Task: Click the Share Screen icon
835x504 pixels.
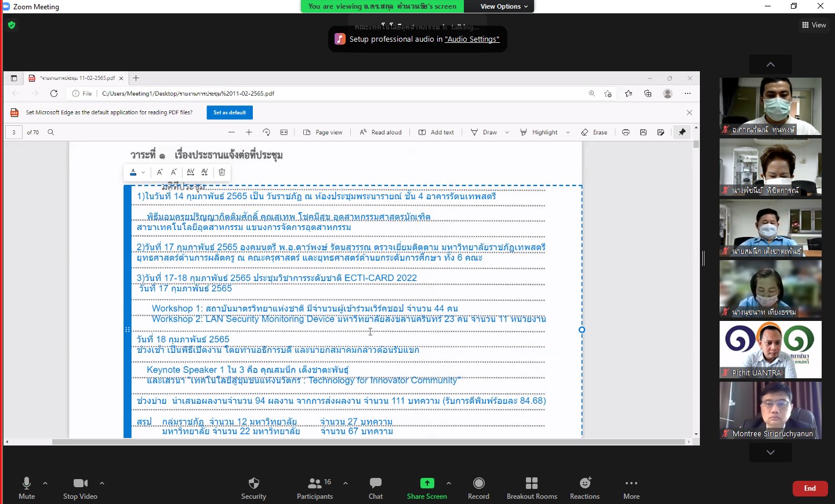Action: coord(427,483)
